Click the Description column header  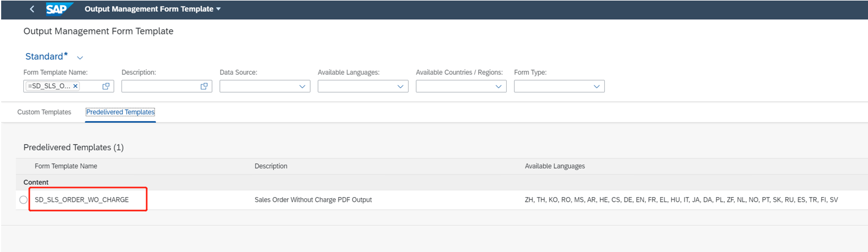[x=271, y=166]
